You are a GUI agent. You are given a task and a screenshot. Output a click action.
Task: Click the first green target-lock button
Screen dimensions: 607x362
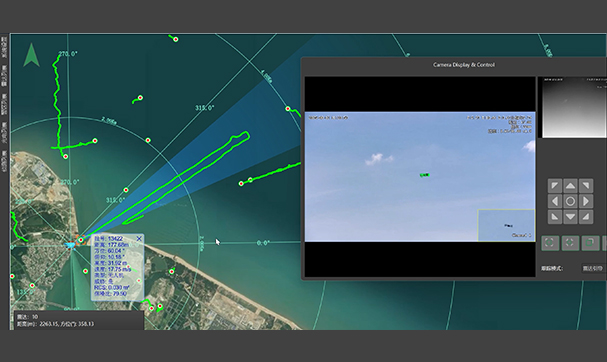pyautogui.click(x=550, y=243)
